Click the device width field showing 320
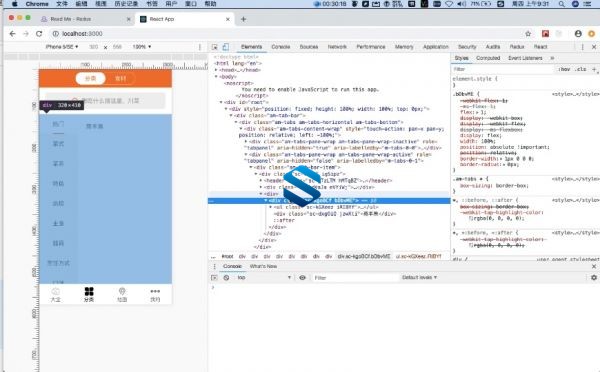Screen dimensions: 600x372 click(x=94, y=47)
